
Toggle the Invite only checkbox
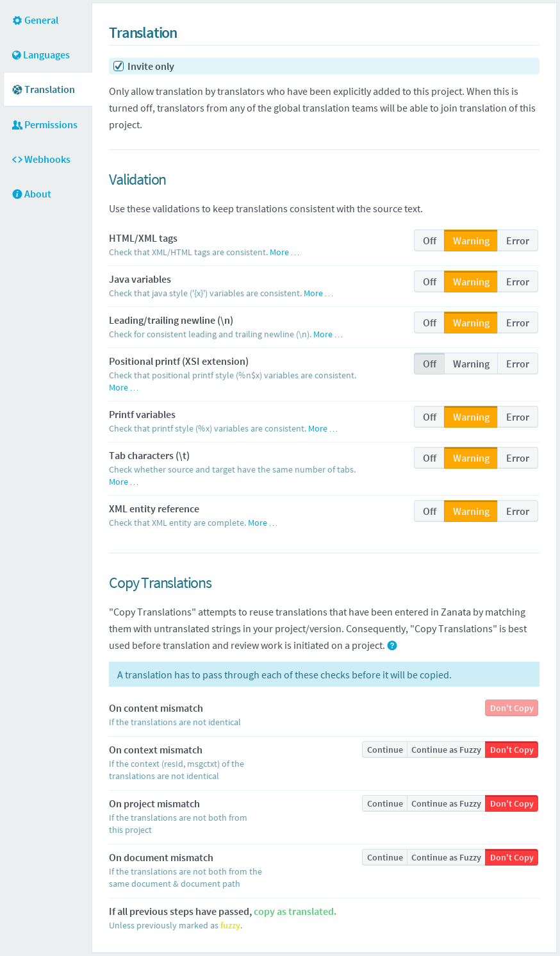(119, 66)
